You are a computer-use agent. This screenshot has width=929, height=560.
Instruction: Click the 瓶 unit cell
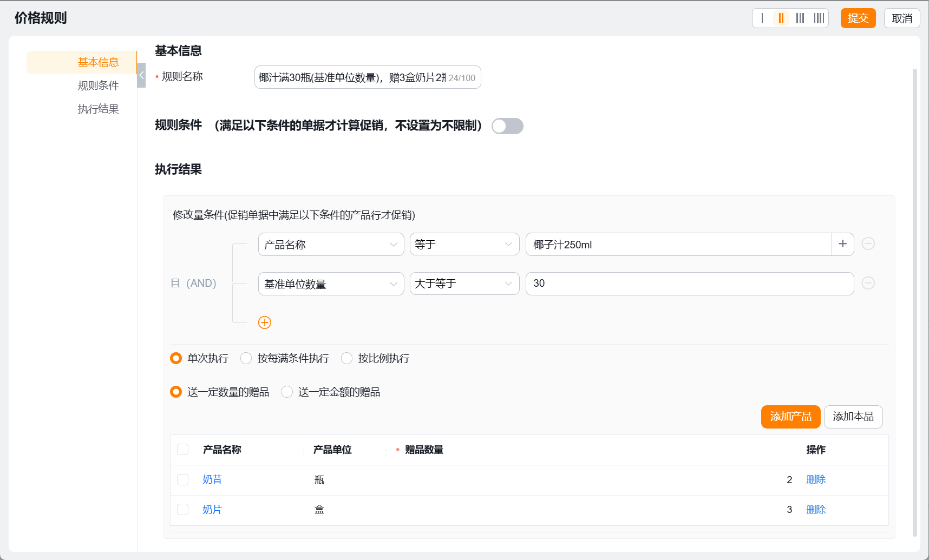coord(319,480)
